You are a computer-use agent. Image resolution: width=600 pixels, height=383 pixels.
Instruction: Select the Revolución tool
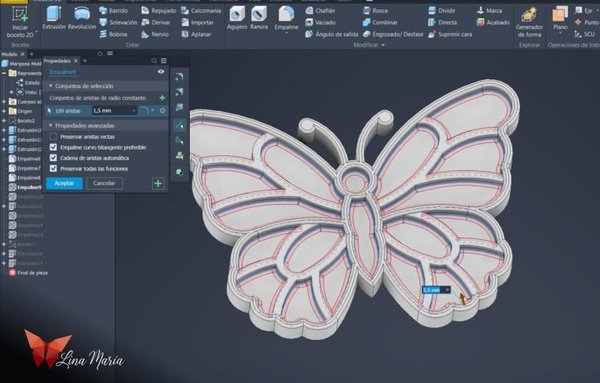(x=82, y=18)
